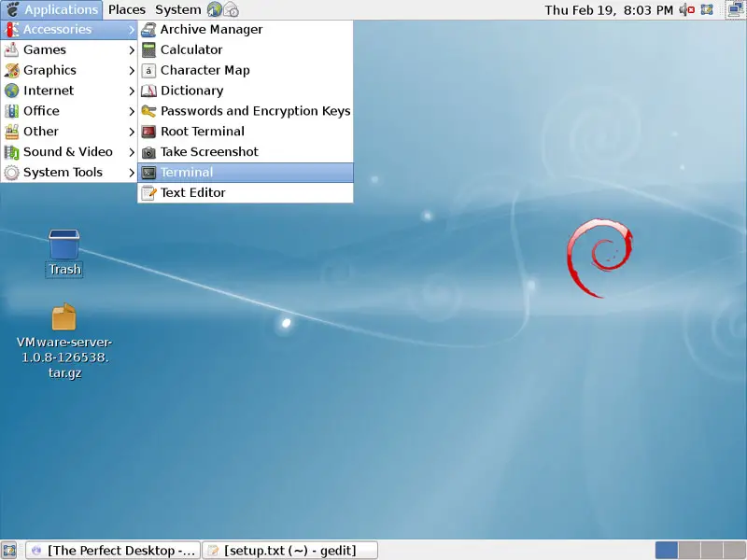Switch to the first blue workspace
Image resolution: width=747 pixels, height=560 pixels.
pos(667,551)
